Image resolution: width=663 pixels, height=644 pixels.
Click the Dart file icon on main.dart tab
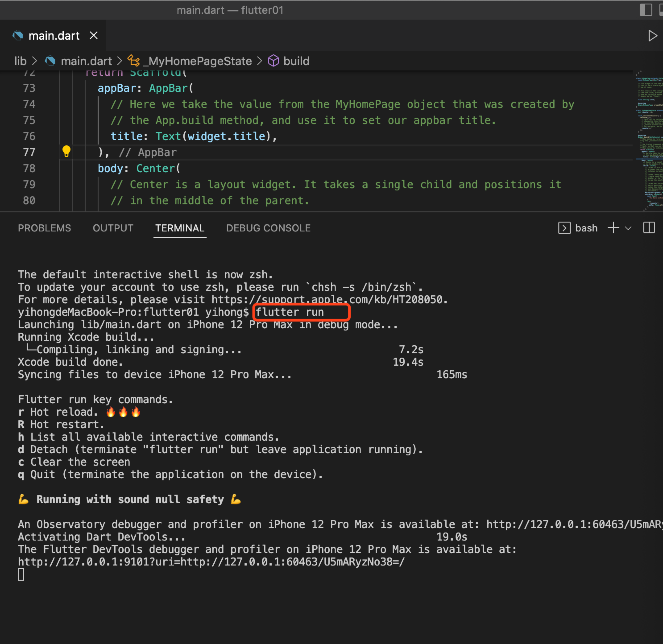(x=18, y=35)
